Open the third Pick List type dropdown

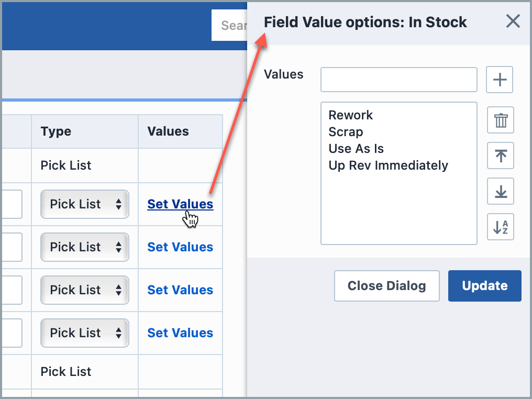[84, 290]
